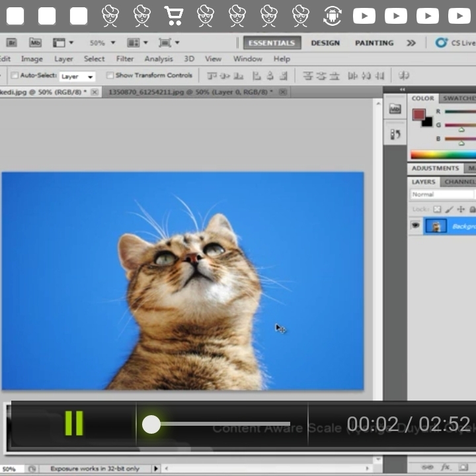Click the add layer mask icon

[463, 467]
